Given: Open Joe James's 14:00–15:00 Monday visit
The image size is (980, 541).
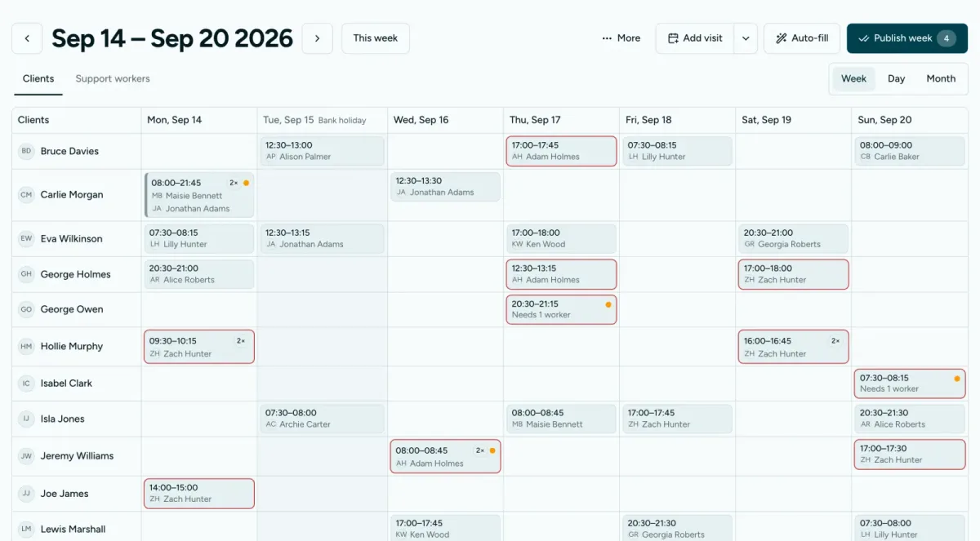Looking at the screenshot, I should [199, 494].
